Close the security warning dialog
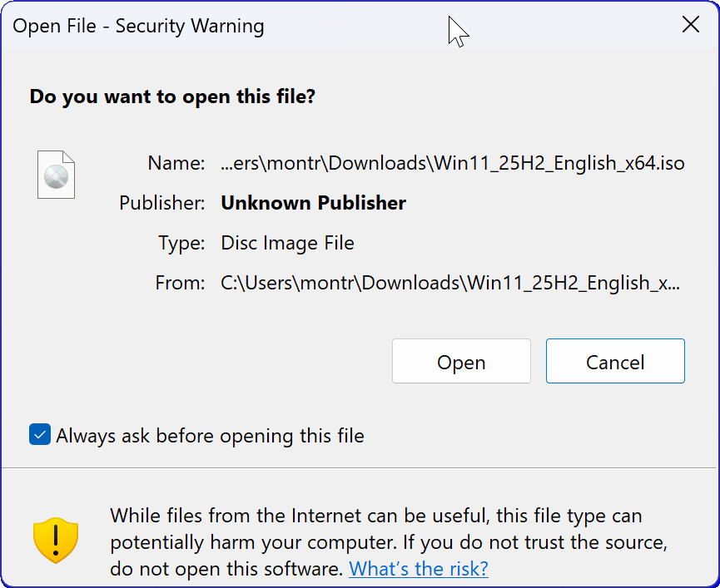The height and width of the screenshot is (588, 720). (691, 25)
